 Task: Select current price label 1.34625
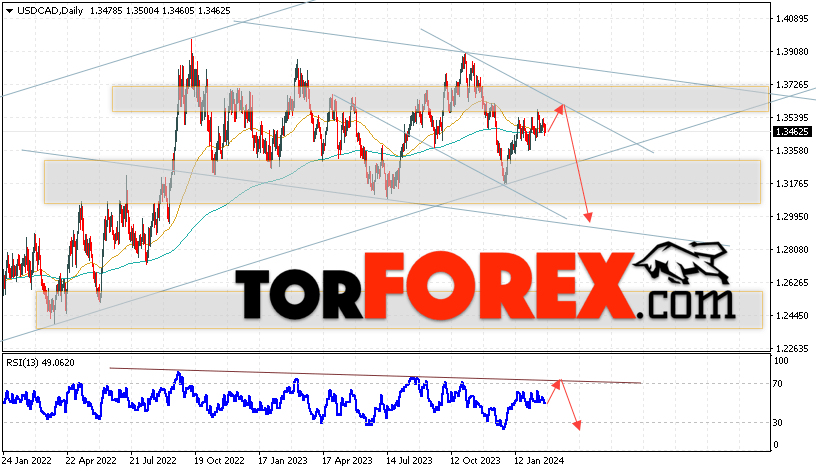click(x=792, y=132)
